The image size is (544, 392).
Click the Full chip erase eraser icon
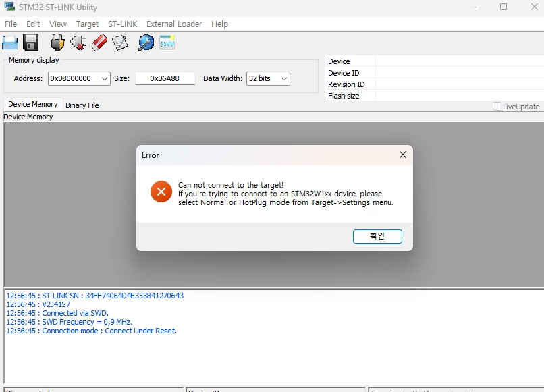click(100, 43)
